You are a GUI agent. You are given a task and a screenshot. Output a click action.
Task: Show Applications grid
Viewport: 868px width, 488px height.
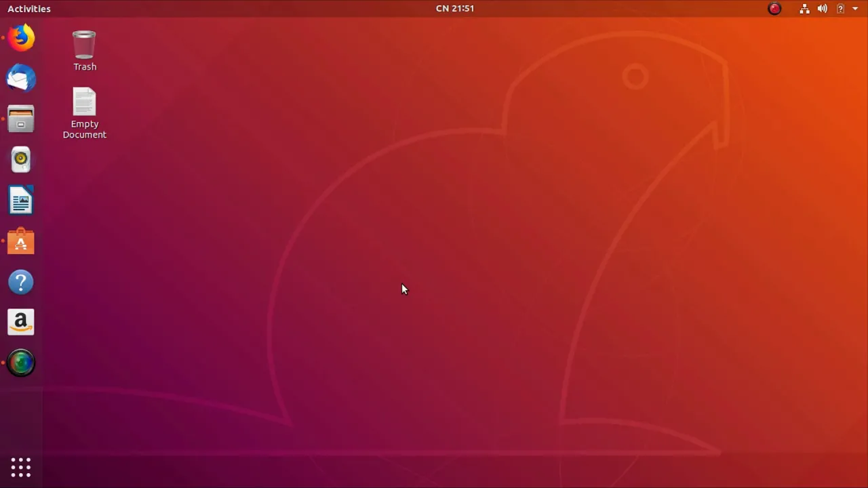21,467
